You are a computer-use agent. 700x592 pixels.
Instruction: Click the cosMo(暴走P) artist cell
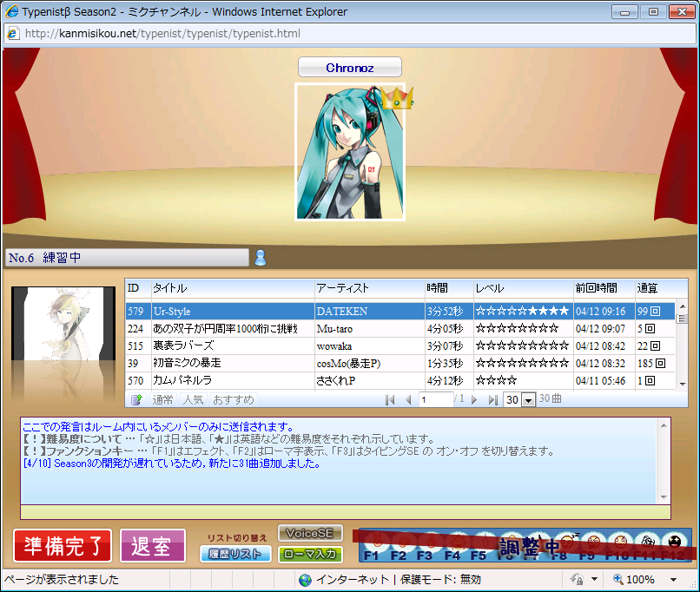pos(370,363)
